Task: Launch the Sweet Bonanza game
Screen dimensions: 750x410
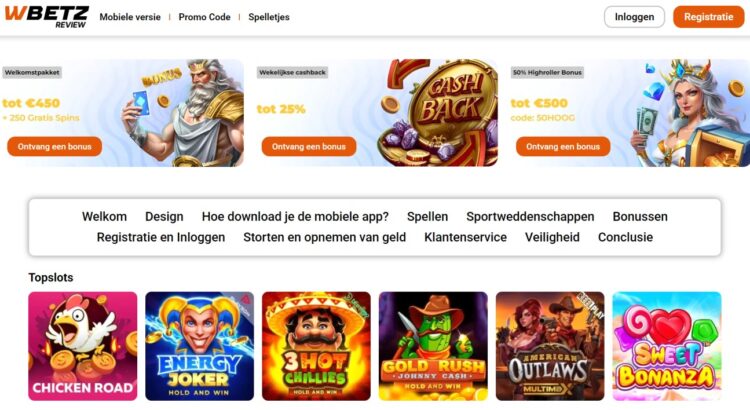Action: click(x=667, y=346)
